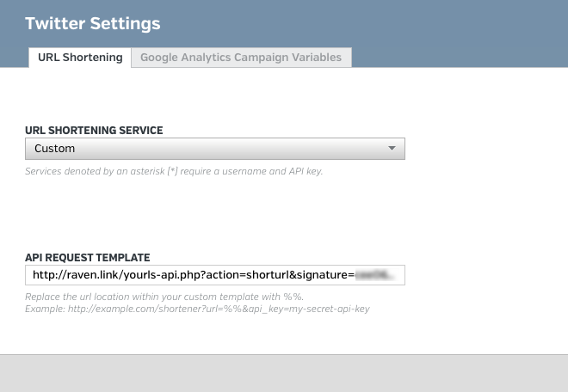
Task: Select the URL Shortening tab
Action: 80,58
